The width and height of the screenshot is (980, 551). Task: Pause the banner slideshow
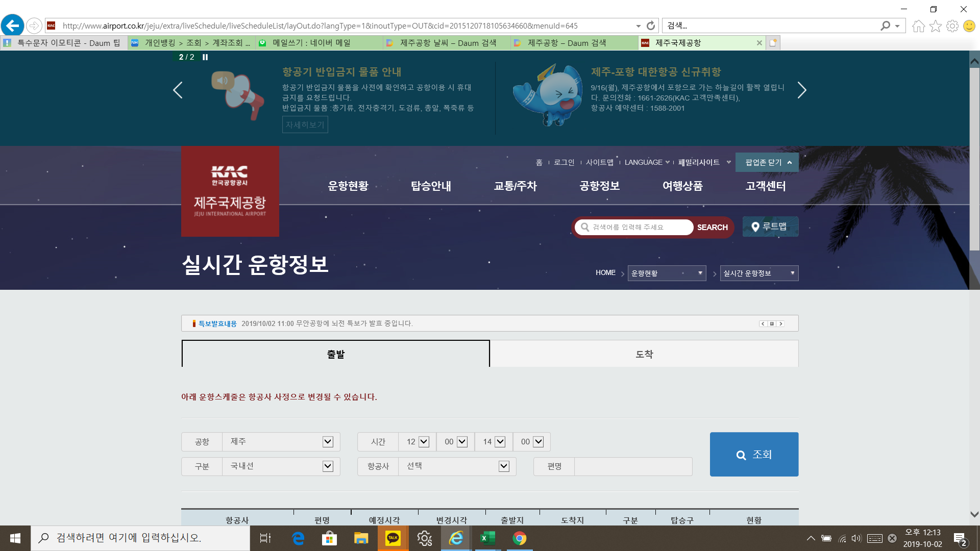point(205,57)
